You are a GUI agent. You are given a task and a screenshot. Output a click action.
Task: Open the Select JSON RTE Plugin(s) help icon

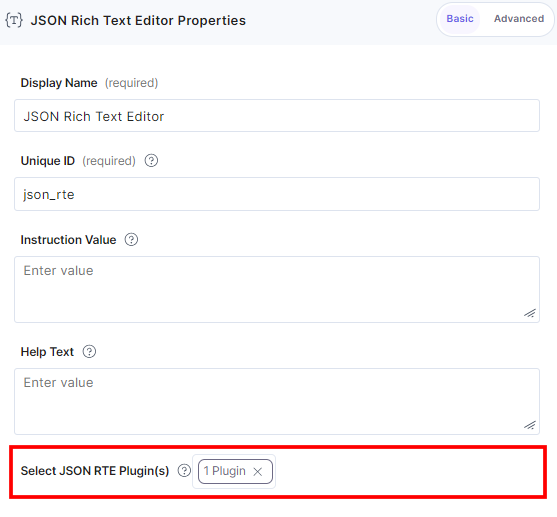[x=184, y=471]
